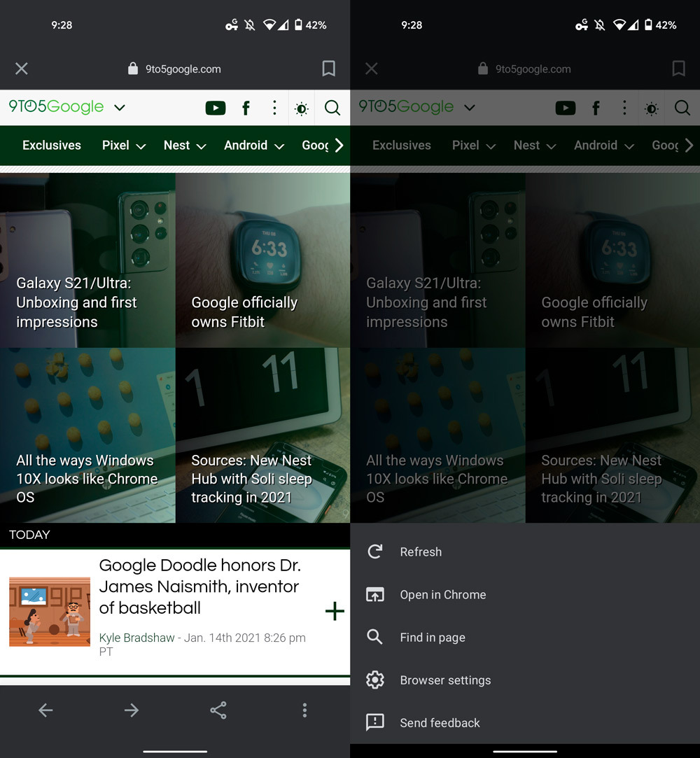Select Refresh from the browser menu
700x758 pixels.
(x=421, y=552)
